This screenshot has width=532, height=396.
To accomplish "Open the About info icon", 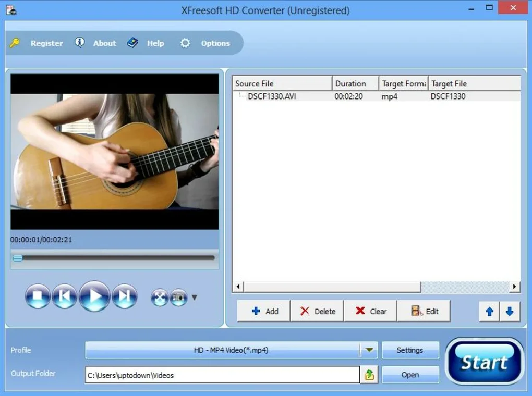I will click(80, 43).
